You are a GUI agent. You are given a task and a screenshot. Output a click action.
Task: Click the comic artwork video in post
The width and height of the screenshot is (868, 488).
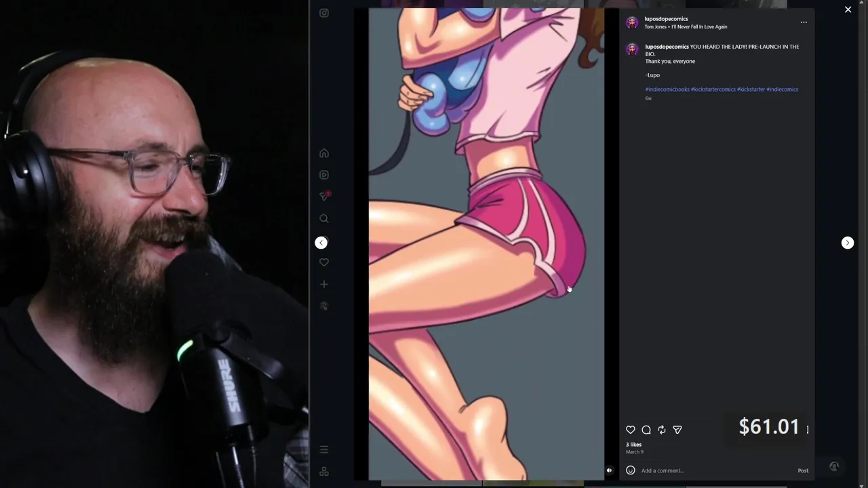pyautogui.click(x=486, y=244)
